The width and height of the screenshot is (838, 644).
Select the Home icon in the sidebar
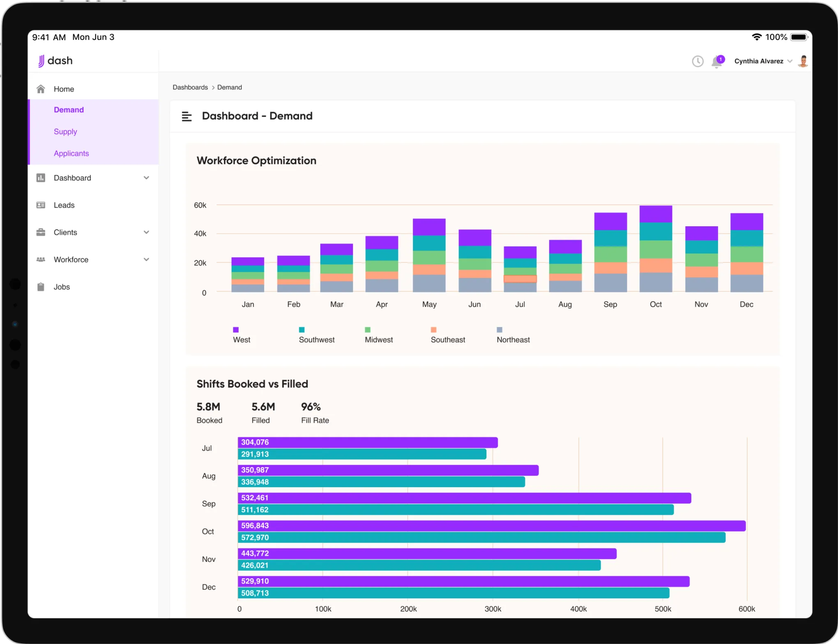coord(41,89)
